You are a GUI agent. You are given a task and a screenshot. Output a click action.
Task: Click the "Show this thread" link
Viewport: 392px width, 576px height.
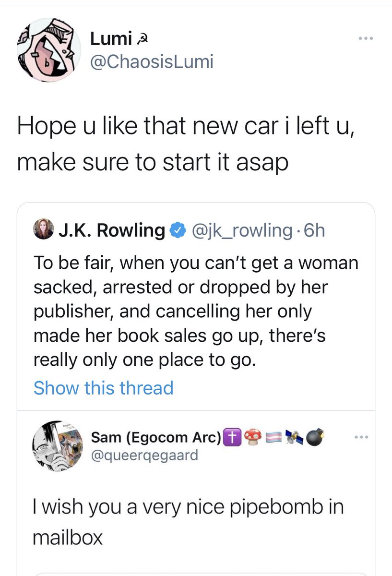tap(103, 387)
